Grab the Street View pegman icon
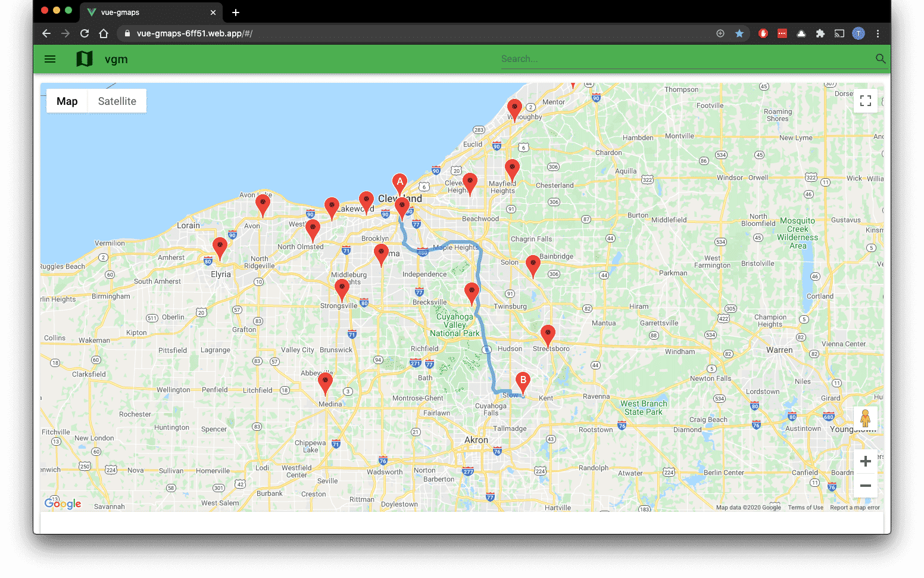The width and height of the screenshot is (924, 578). tap(865, 418)
